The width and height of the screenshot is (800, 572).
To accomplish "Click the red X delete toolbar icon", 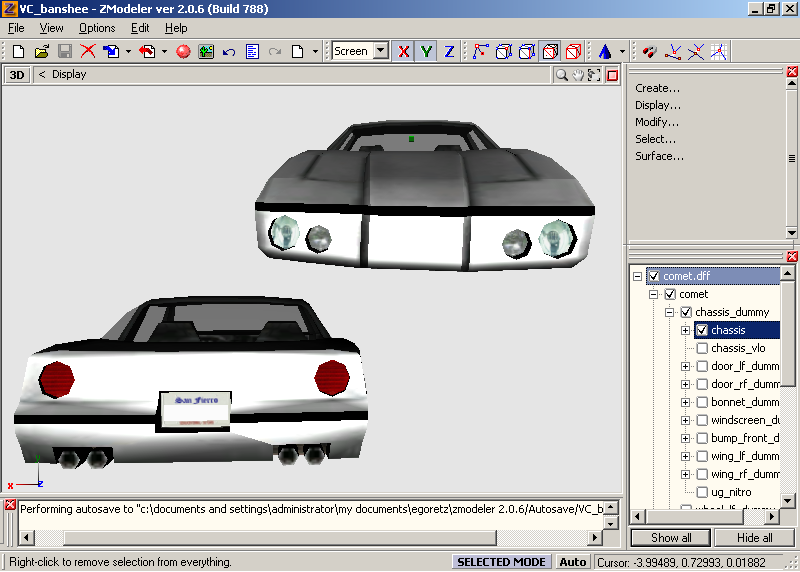I will pos(88,52).
